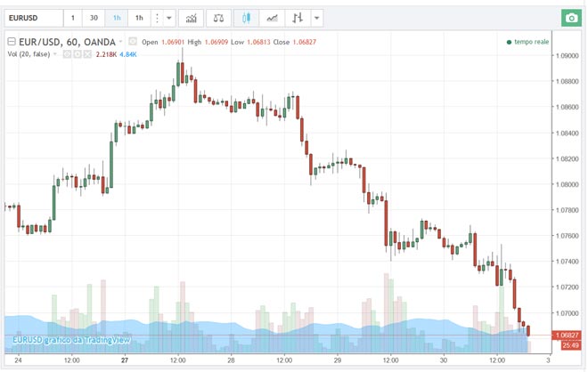The height and width of the screenshot is (372, 588).
Task: Click the EURUSD symbol input field
Action: click(33, 18)
